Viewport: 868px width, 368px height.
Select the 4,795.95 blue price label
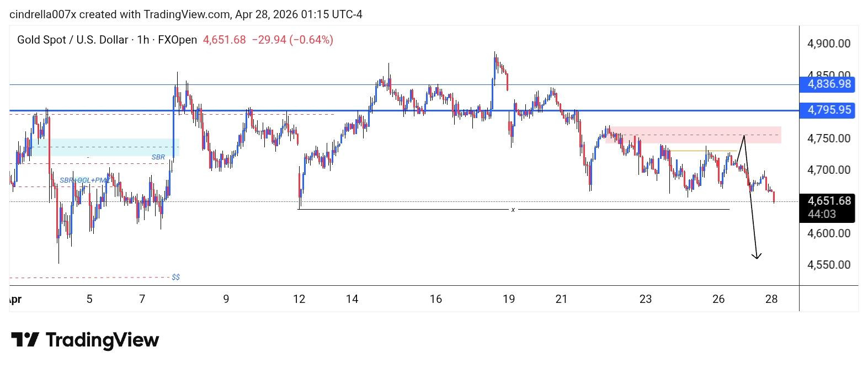point(829,110)
